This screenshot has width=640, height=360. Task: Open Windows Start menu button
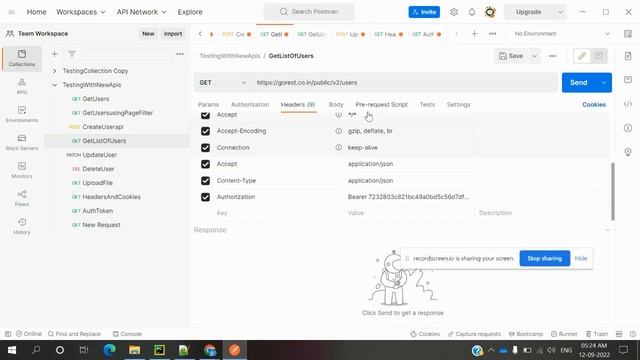tap(12, 350)
